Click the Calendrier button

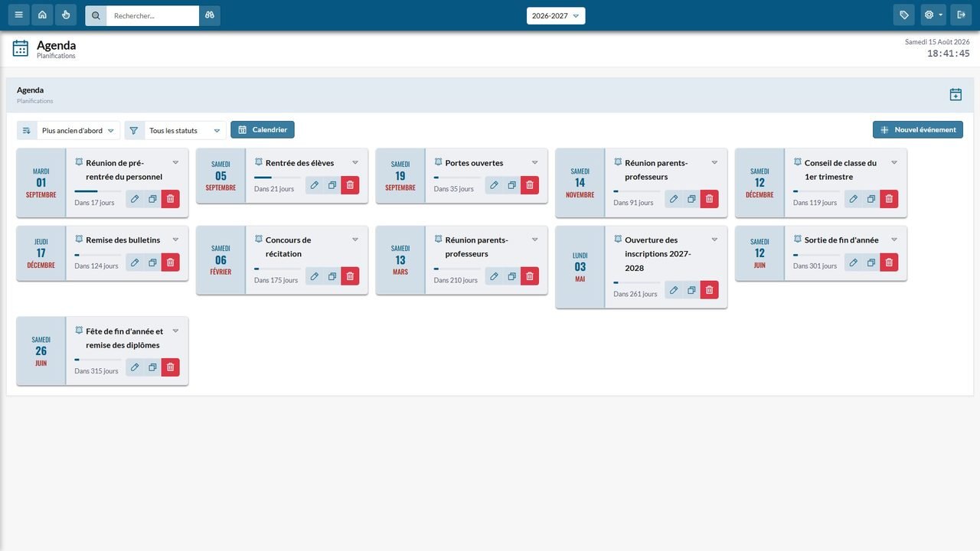(263, 130)
